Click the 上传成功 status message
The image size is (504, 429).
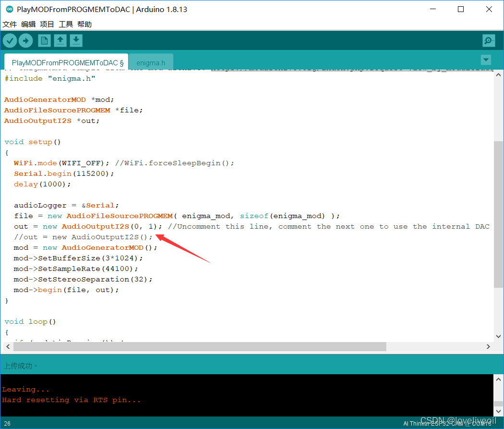click(20, 366)
